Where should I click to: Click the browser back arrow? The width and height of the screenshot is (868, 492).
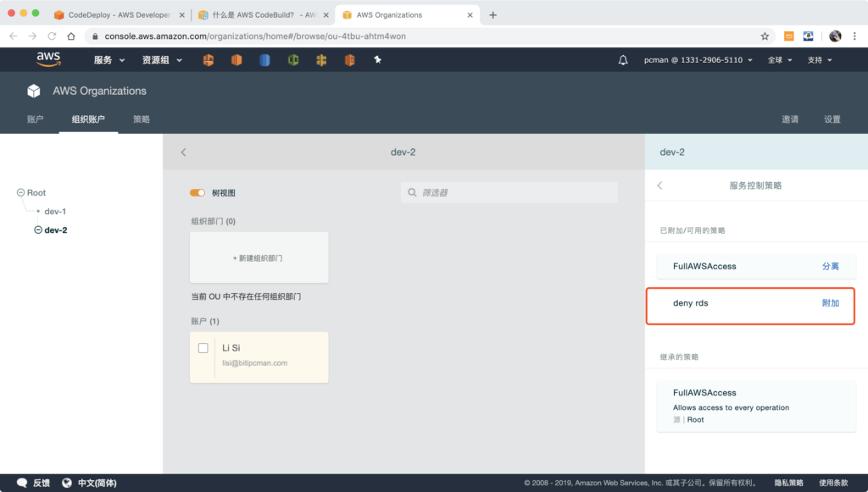point(14,36)
